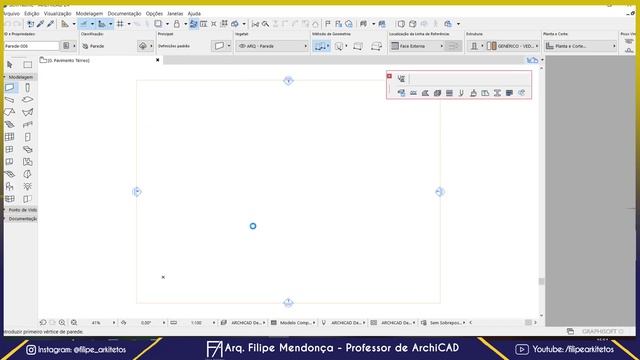Collapse the Modelagem toolbox section
This screenshot has height=360, width=640.
(19, 77)
